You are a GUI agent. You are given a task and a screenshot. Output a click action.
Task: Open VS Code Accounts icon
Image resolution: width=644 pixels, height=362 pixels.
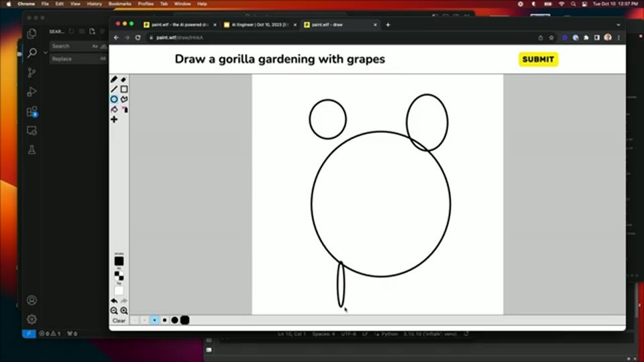32,300
